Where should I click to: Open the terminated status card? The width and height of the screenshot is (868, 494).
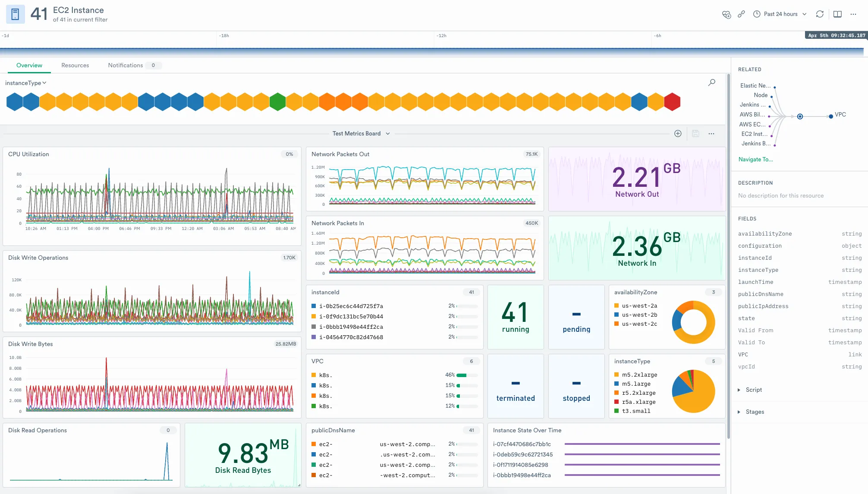point(516,386)
